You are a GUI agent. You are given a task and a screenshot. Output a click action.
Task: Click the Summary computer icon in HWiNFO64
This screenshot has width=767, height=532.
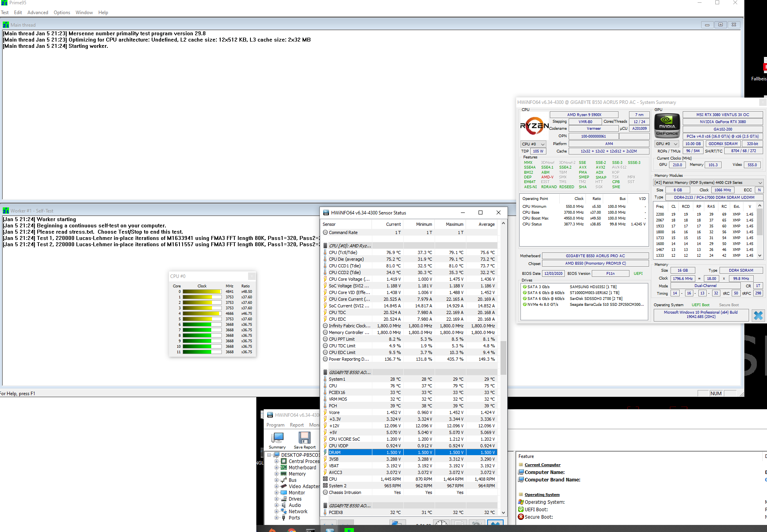(277, 438)
